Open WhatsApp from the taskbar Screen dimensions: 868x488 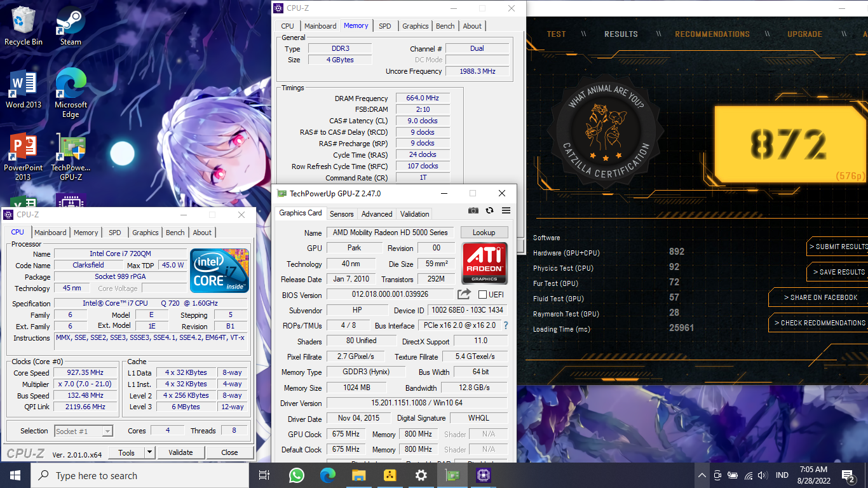coord(296,475)
